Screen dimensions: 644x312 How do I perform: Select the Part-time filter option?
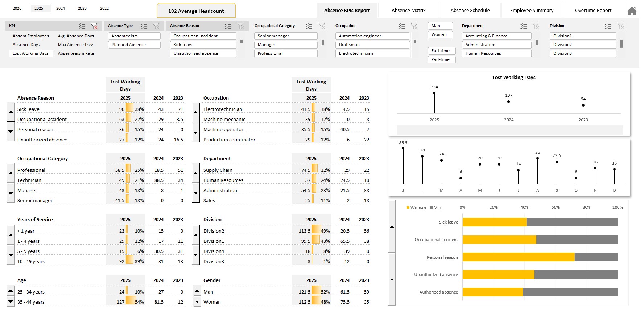(x=441, y=60)
